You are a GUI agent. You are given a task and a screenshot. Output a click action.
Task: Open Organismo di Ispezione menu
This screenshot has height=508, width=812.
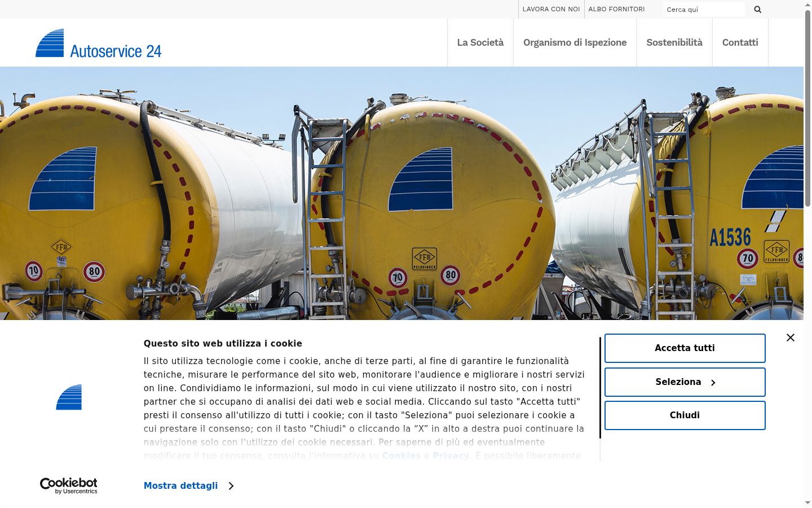point(575,42)
